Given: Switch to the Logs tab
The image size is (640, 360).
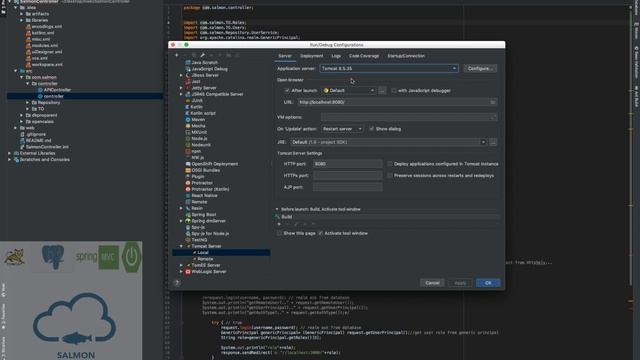Looking at the screenshot, I should tap(336, 56).
